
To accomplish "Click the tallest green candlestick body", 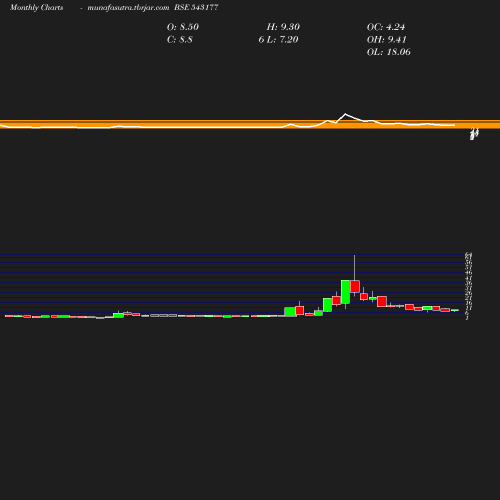I will [x=345, y=292].
